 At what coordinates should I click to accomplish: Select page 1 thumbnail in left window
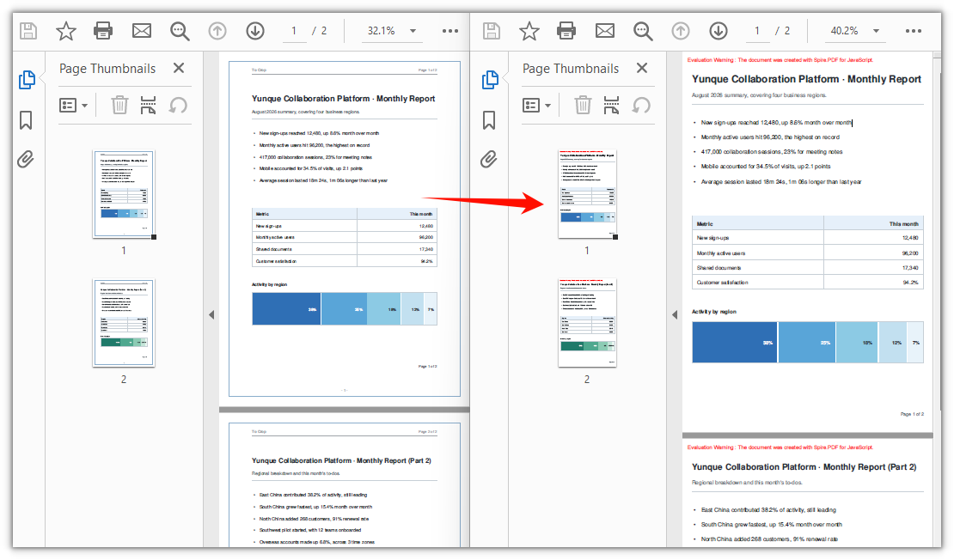click(x=124, y=194)
